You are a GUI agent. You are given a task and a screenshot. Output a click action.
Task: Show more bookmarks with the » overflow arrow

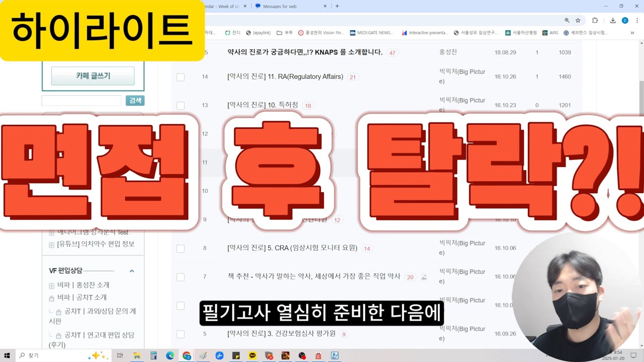[632, 33]
